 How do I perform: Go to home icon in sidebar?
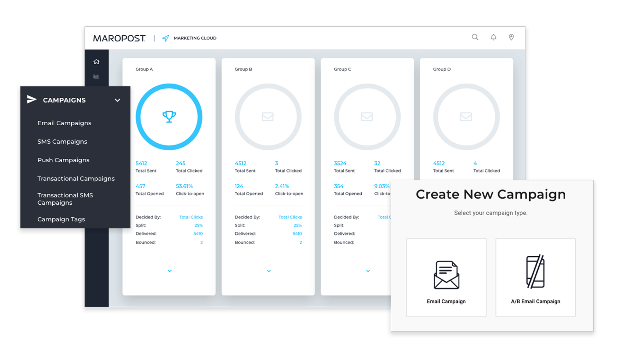[96, 62]
